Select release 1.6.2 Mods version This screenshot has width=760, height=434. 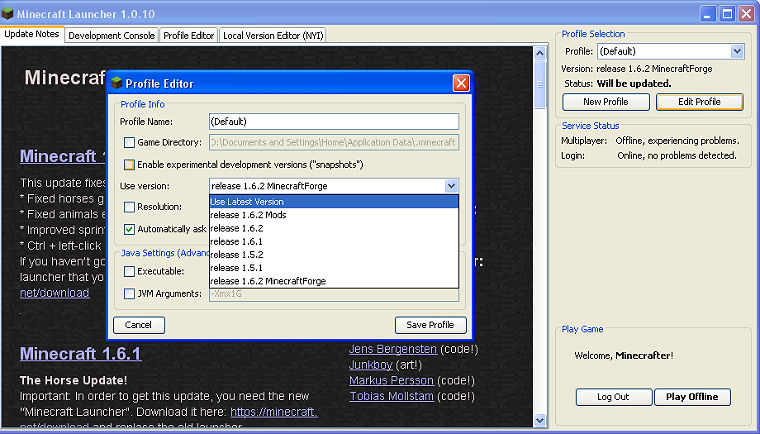click(334, 215)
